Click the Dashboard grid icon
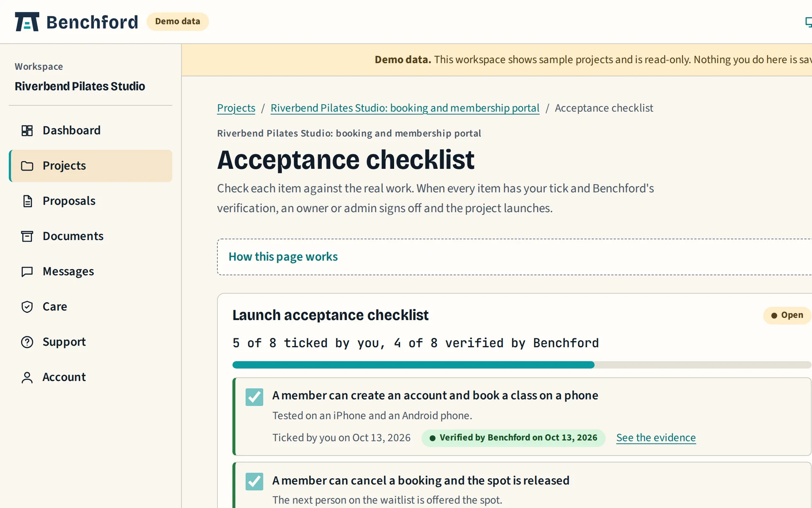The width and height of the screenshot is (812, 508). (x=27, y=130)
